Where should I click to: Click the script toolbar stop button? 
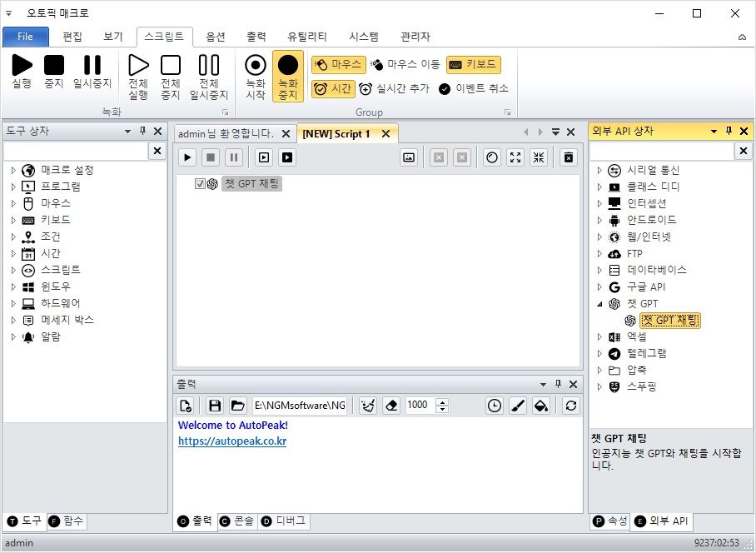coord(211,157)
